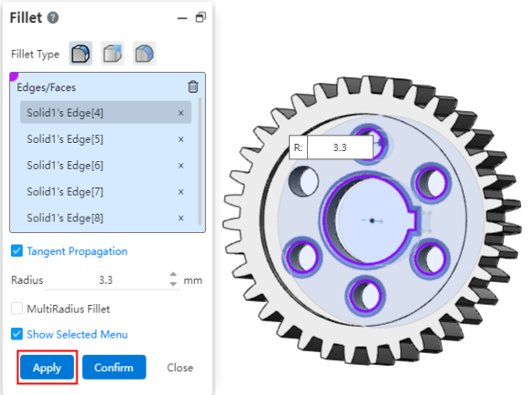Image resolution: width=532 pixels, height=395 pixels.
Task: Remove Solid1's Edge[8] from the list
Action: click(181, 218)
